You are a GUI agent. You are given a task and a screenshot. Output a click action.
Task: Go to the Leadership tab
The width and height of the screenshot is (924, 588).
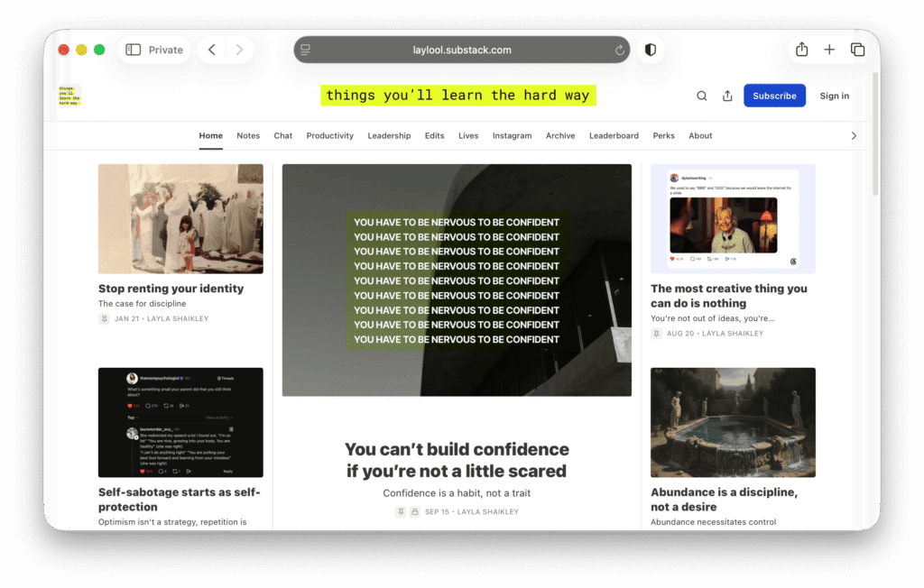[x=389, y=136]
